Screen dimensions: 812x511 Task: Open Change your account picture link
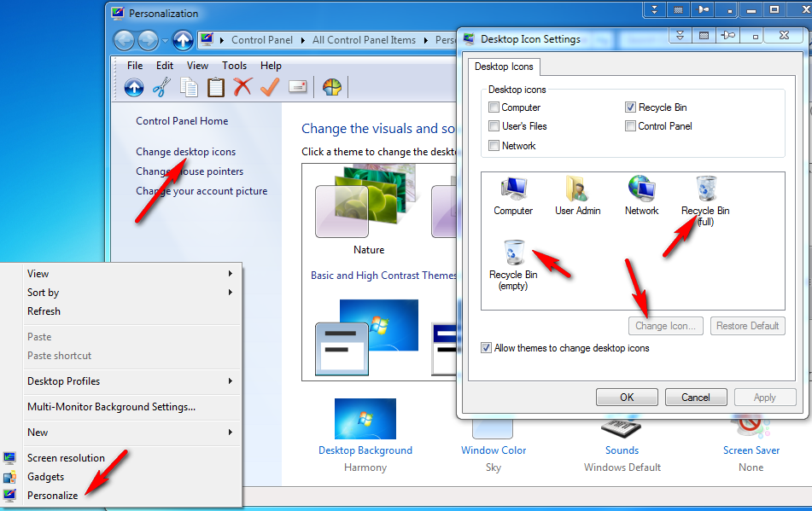click(x=202, y=191)
